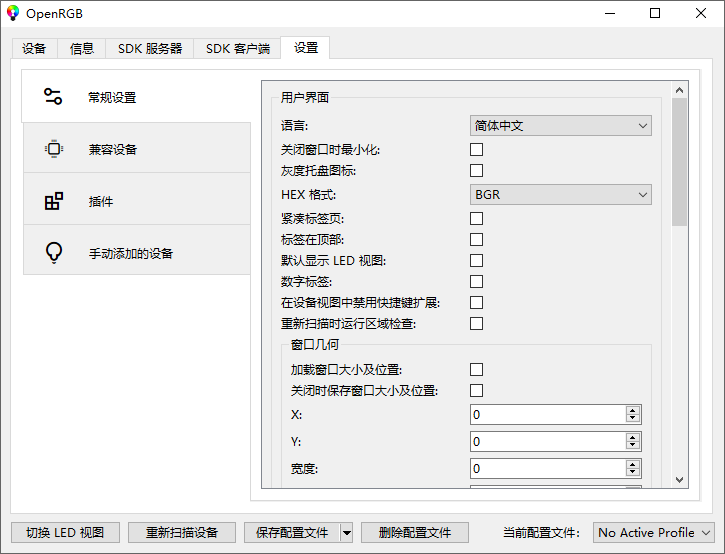Enable 默认显示 LED 视图 checkbox
Image resolution: width=725 pixels, height=554 pixels.
click(x=476, y=260)
